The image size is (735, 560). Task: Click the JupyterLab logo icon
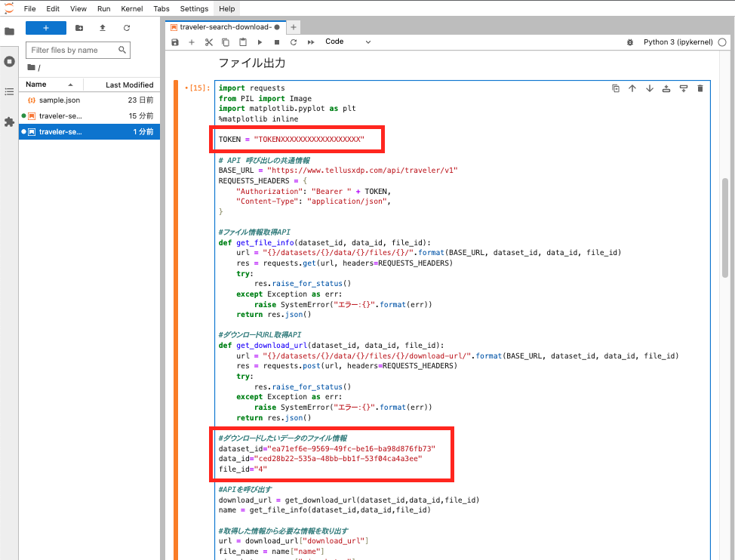(x=9, y=8)
